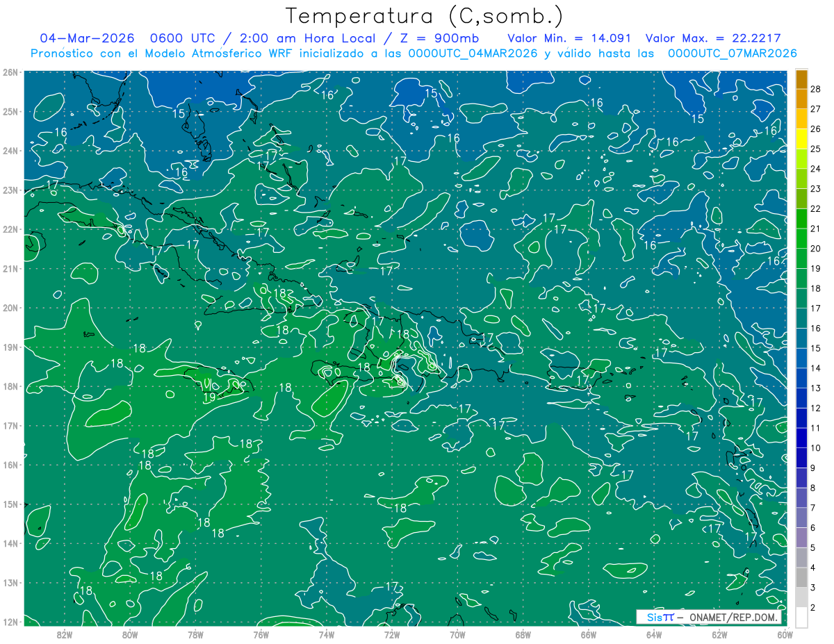Click the '68W' longitude axis label
The width and height of the screenshot is (834, 644).
(523, 634)
